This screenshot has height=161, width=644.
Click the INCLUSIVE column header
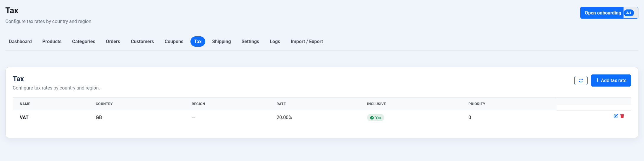(x=376, y=104)
